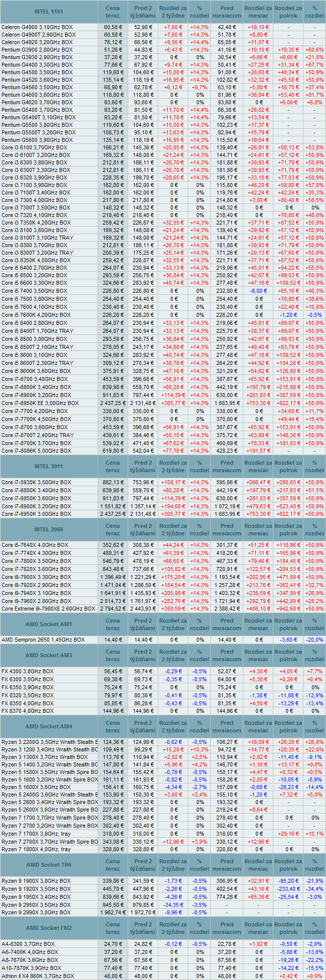Select Core i7-5930K 3,50GHz BOX name
Viewport: 326px width, 980px height.
tap(36, 482)
